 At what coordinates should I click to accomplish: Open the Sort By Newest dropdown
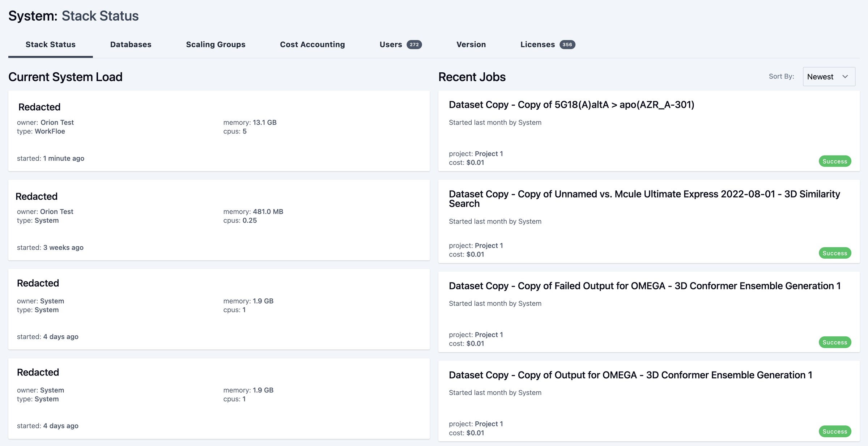coord(828,76)
